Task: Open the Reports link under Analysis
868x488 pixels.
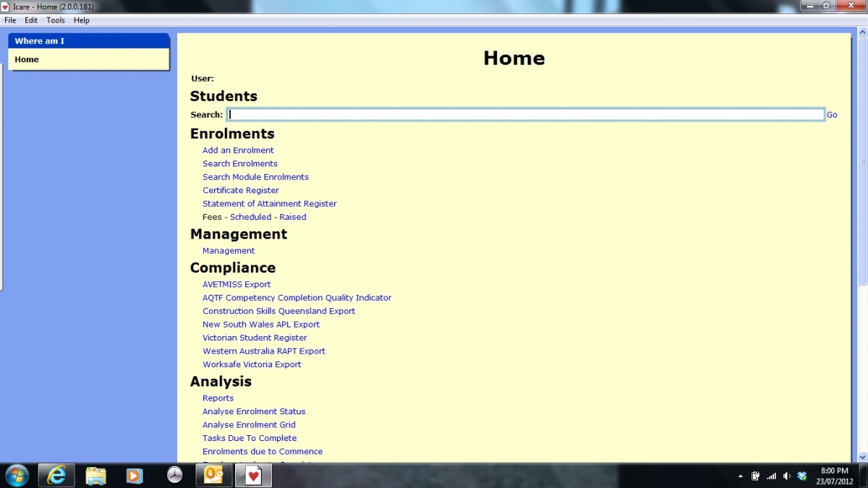Action: tap(218, 398)
